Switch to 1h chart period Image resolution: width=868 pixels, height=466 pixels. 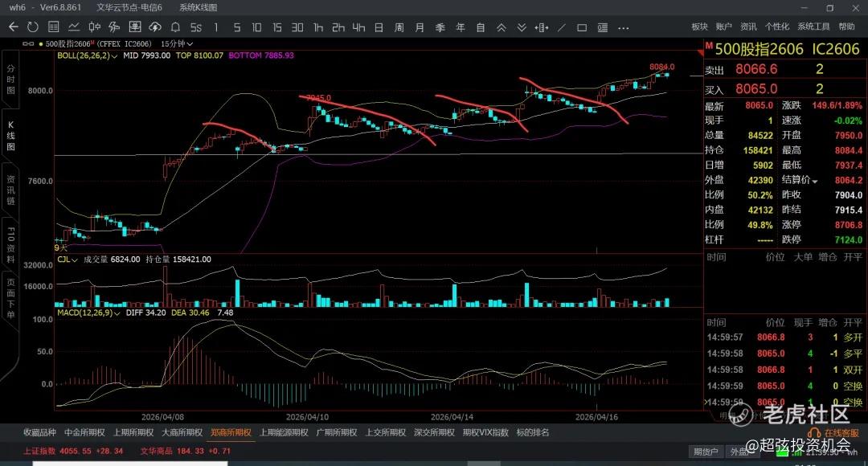coord(318,27)
